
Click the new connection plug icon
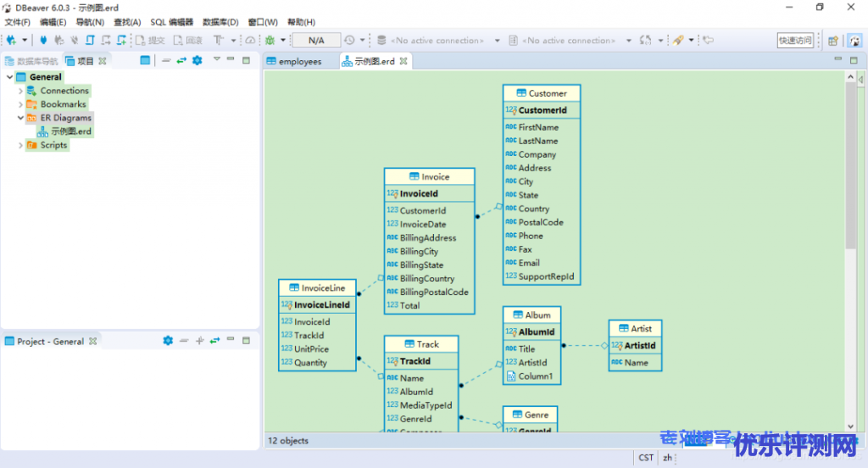coord(12,40)
